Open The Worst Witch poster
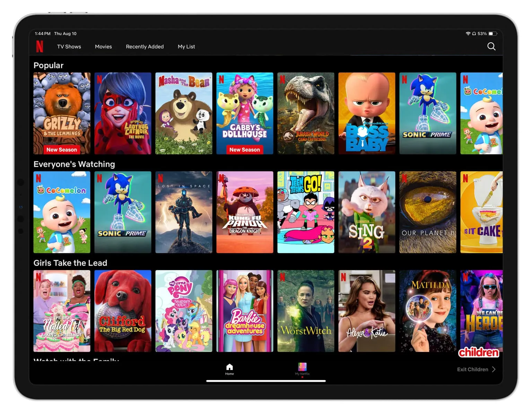532x414 pixels. (x=306, y=311)
